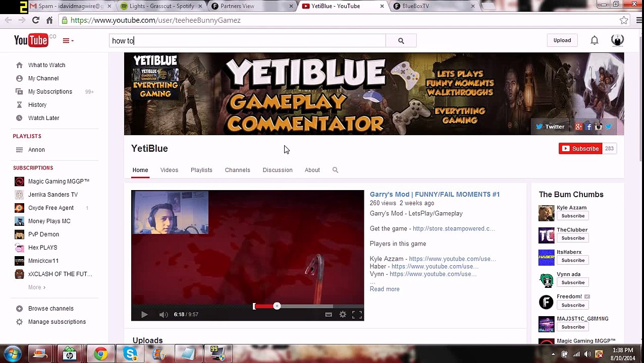644x363 pixels.
Task: Select the channel Playlists tab
Action: coord(201,170)
